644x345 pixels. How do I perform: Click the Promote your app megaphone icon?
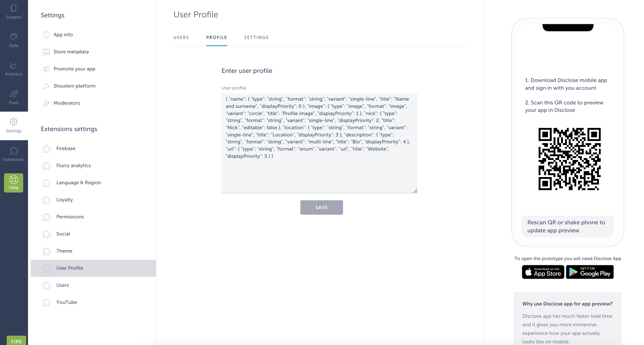(46, 69)
